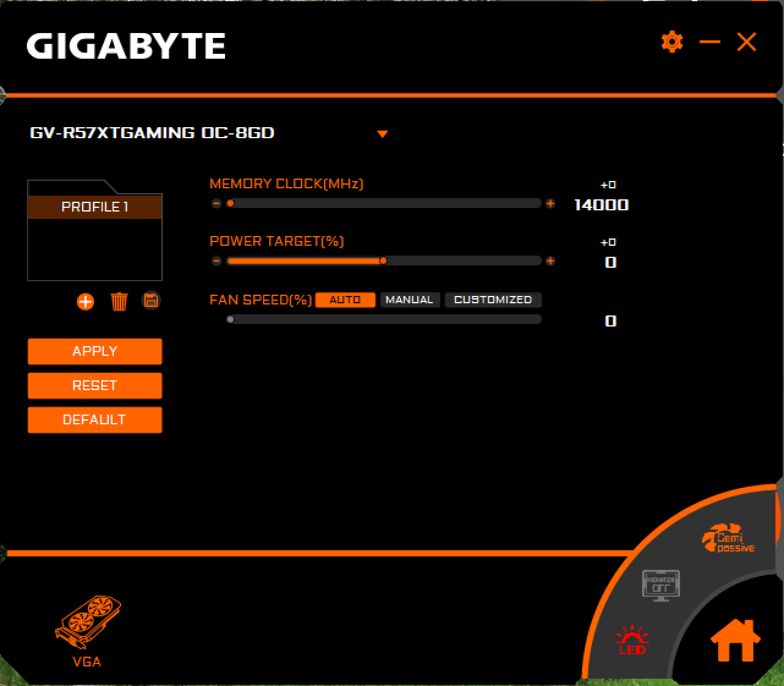Open the LED lighting control icon
784x686 pixels.
pos(632,640)
